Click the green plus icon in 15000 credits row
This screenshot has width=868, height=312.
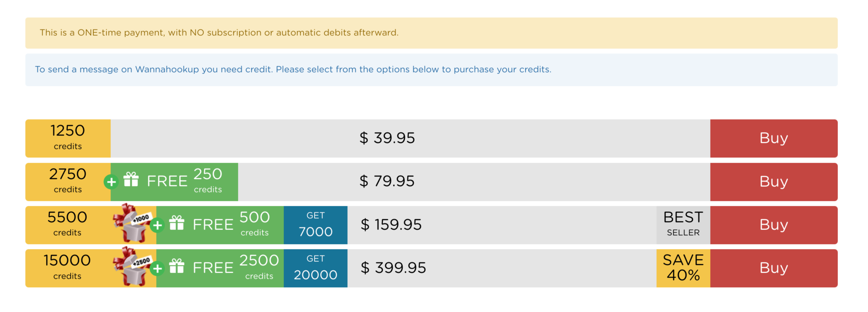point(157,268)
